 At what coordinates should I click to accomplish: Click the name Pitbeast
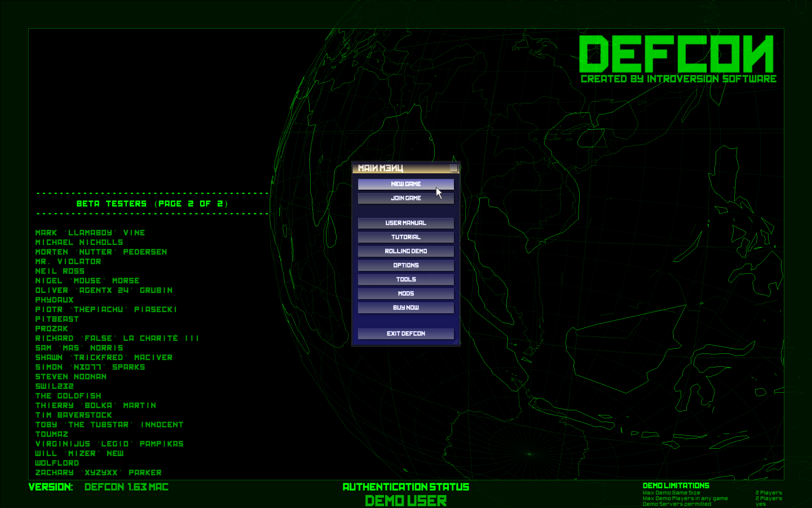coord(57,319)
